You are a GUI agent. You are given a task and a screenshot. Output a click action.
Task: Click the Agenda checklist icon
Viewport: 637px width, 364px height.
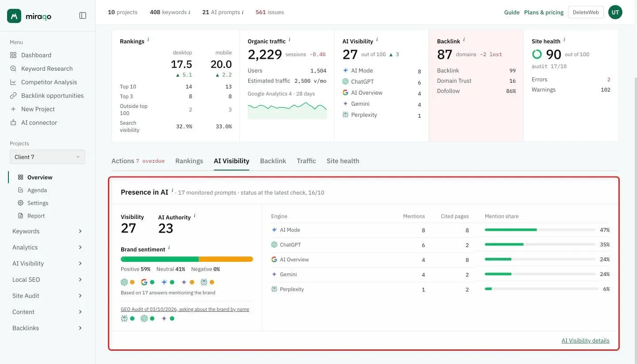coord(20,190)
